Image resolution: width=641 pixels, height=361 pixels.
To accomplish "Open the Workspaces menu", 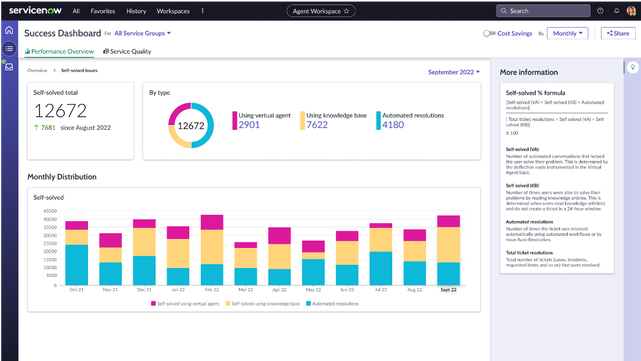I will (x=173, y=11).
